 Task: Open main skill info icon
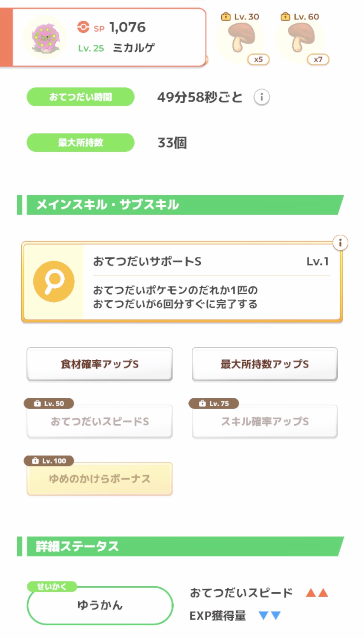coord(340,243)
